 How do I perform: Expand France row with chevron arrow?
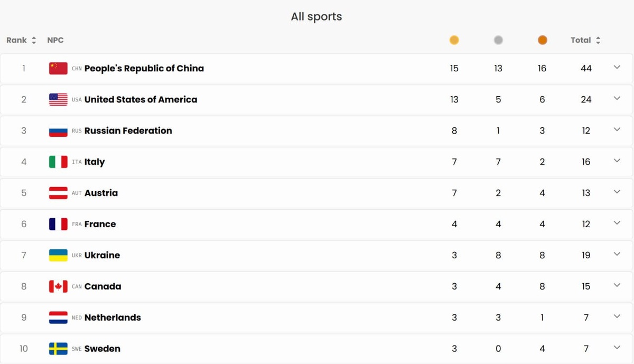click(617, 223)
